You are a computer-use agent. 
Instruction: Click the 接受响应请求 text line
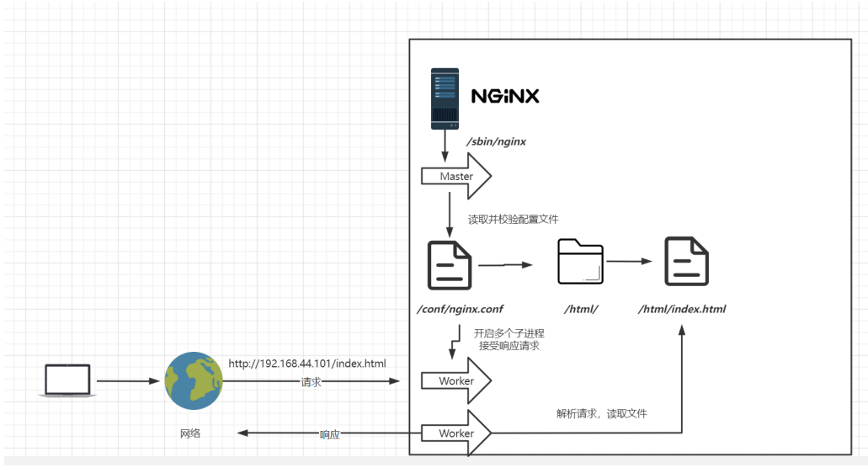(509, 346)
